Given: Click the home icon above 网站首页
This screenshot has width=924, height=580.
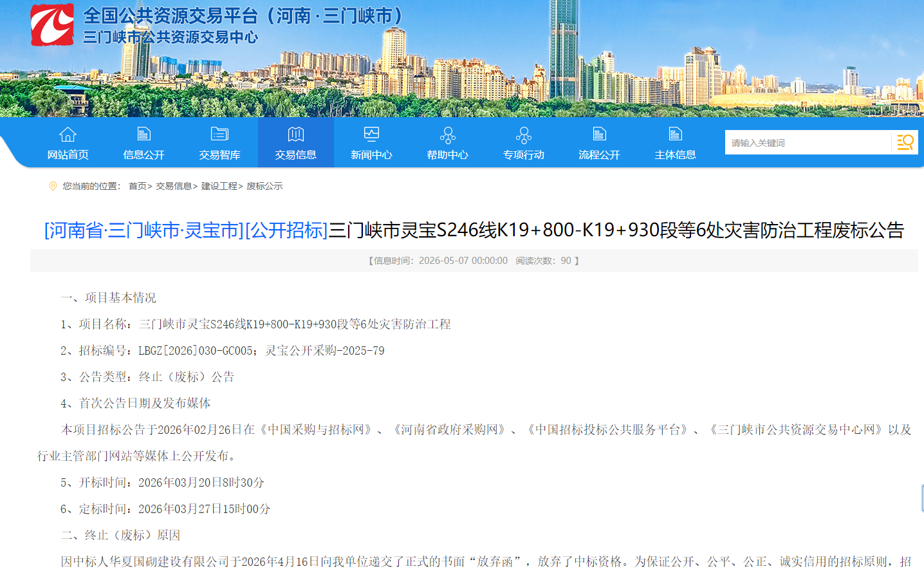Looking at the screenshot, I should 68,135.
